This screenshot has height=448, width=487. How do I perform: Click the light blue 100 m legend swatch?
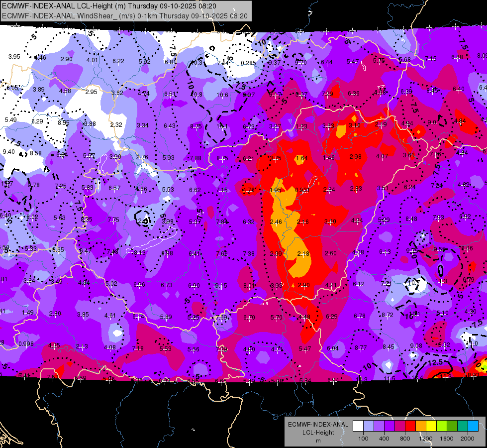tap(368, 426)
